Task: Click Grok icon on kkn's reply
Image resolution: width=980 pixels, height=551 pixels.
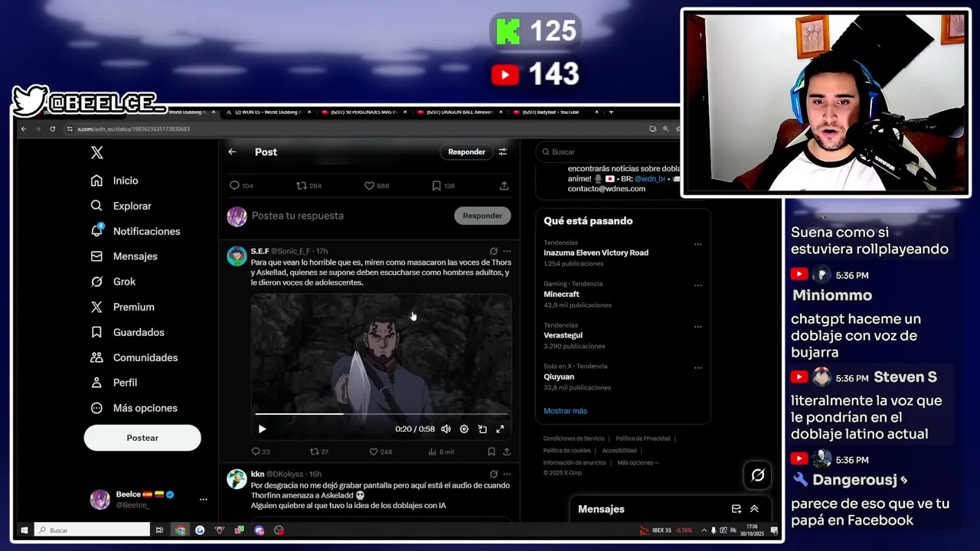Action: point(494,474)
